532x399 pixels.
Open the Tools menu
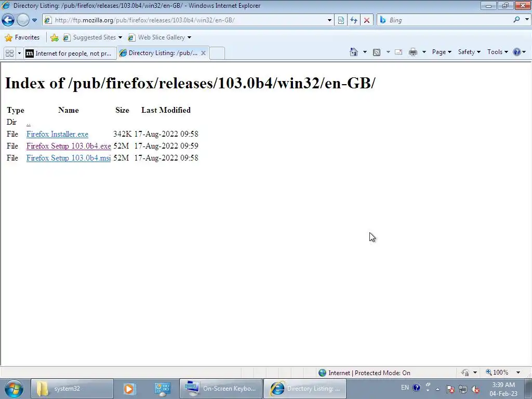497,52
